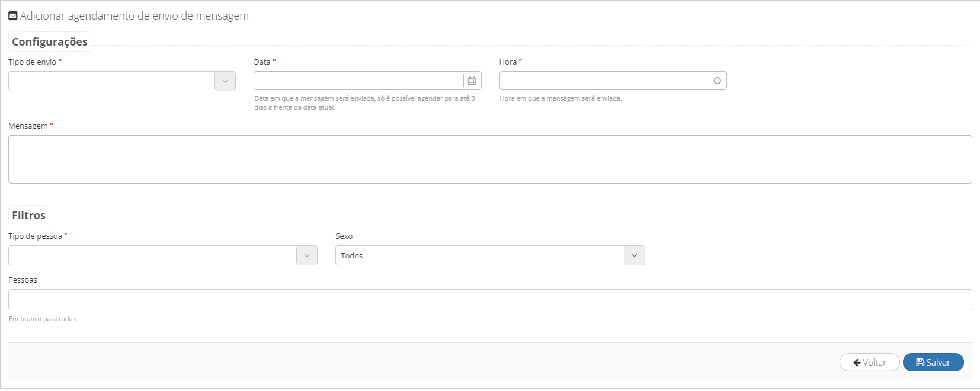Focus the Data input field
The height and width of the screenshot is (391, 980).
358,81
